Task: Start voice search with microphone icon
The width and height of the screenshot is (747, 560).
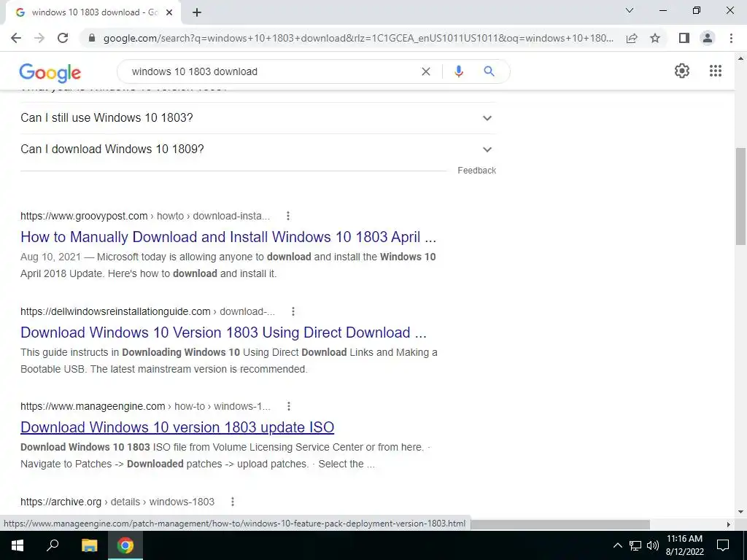Action: pos(458,71)
